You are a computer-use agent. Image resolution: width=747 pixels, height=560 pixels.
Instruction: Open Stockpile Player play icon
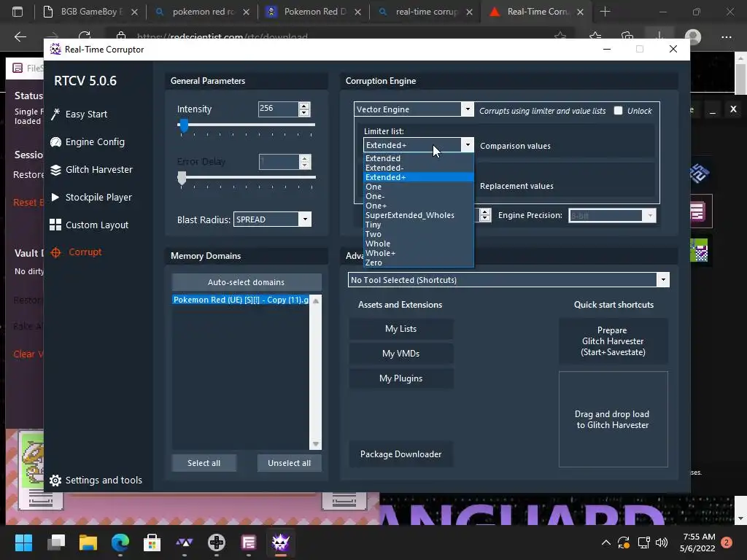(55, 197)
